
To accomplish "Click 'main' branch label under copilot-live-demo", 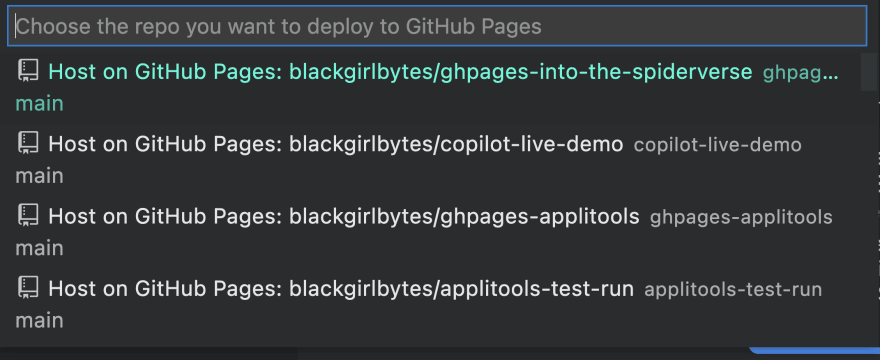I will [39, 176].
